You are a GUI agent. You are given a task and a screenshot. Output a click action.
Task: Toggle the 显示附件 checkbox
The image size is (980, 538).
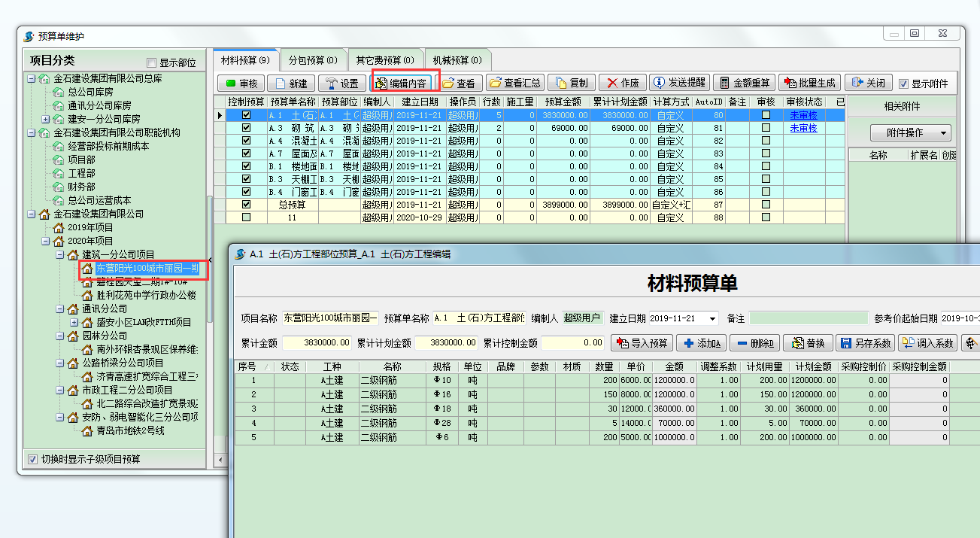pos(904,84)
